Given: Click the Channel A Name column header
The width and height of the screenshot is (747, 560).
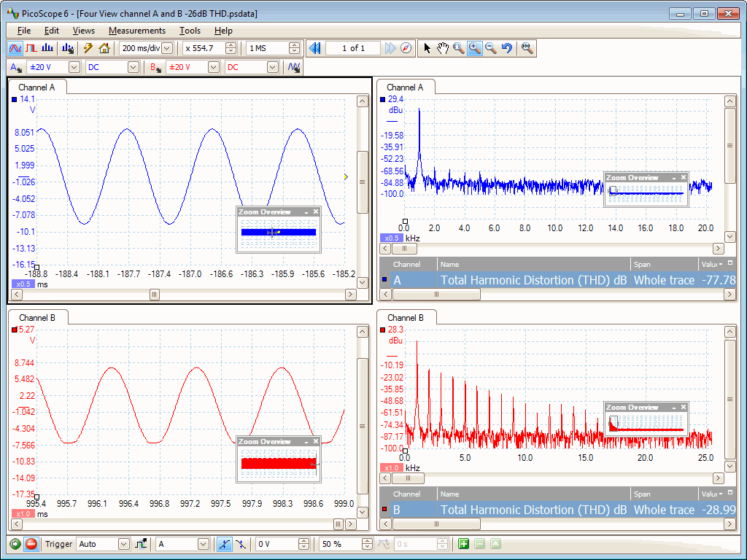Looking at the screenshot, I should [x=533, y=264].
